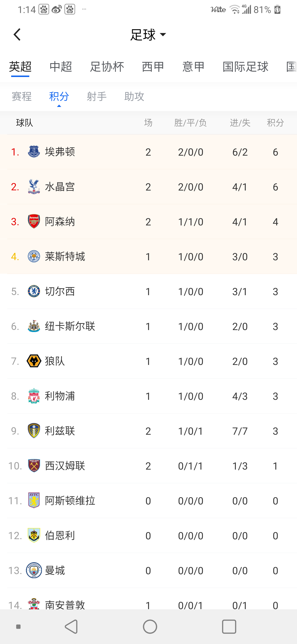Viewport: 297px width, 644px height.
Task: Show the 射手 top scorers sub-tab
Action: 97,97
